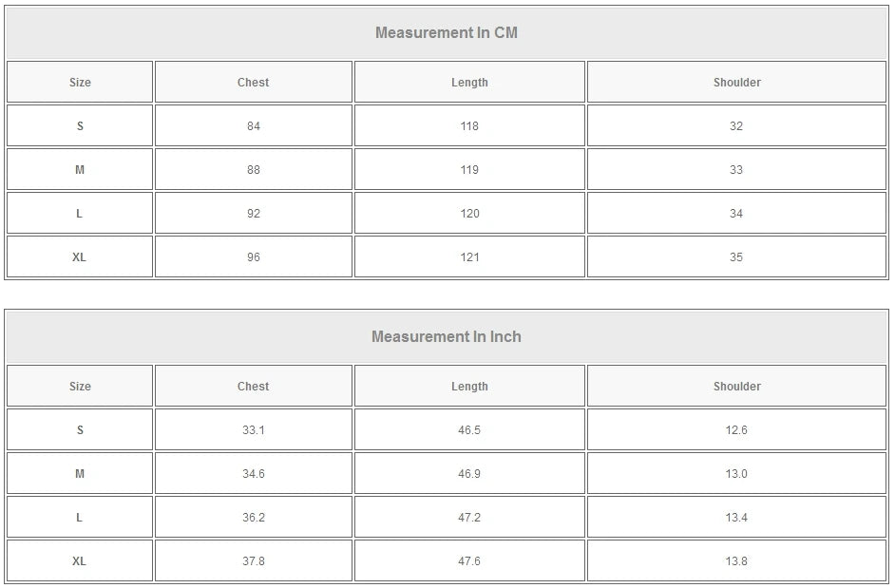Select the shoulder value 12.6 cell
895x588 pixels.
pos(736,430)
